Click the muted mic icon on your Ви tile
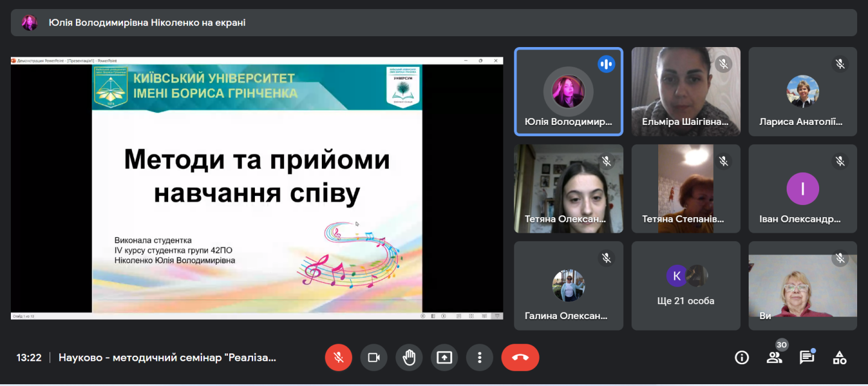The height and width of the screenshot is (386, 868). [x=840, y=258]
